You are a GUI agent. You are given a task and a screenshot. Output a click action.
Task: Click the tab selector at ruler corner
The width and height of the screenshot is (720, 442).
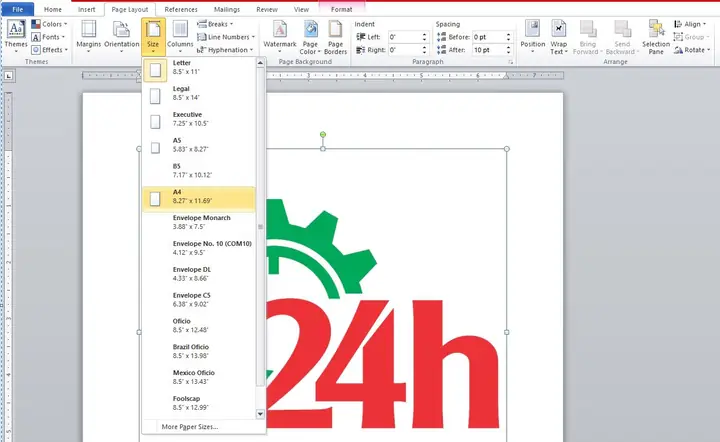[9, 76]
